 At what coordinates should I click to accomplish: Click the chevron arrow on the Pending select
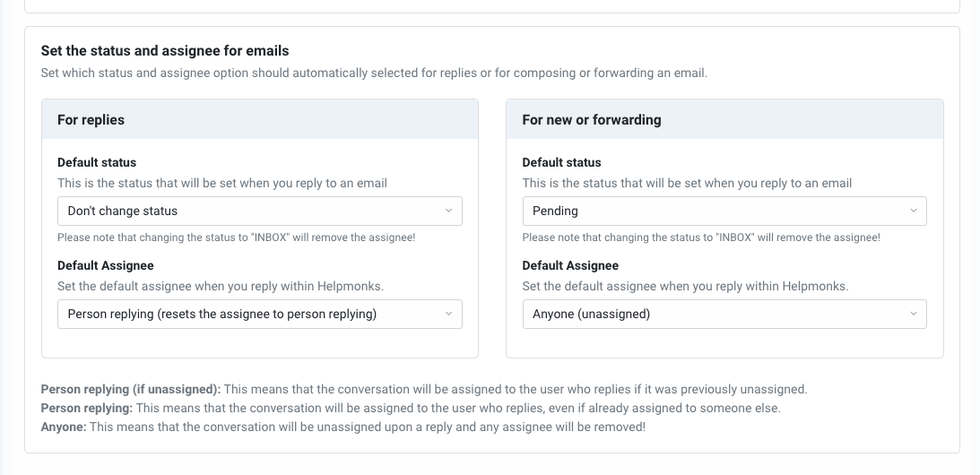[913, 211]
